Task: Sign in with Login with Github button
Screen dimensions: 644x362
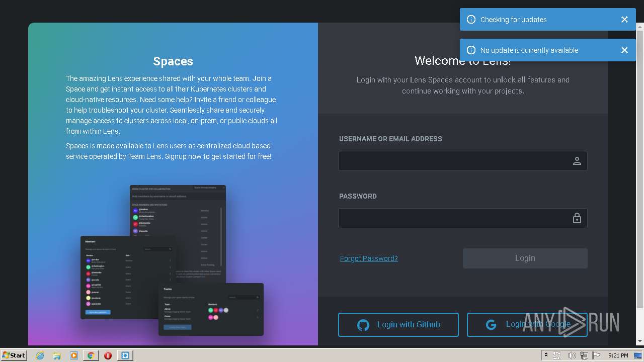Action: point(398,324)
